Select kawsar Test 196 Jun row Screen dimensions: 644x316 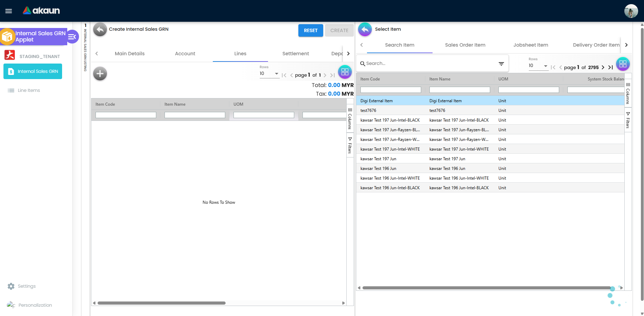(x=490, y=169)
